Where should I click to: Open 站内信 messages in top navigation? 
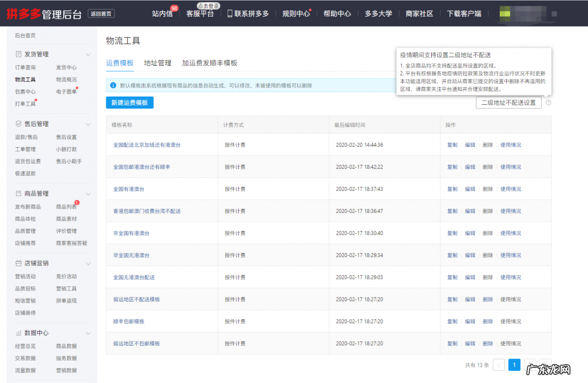click(x=162, y=14)
